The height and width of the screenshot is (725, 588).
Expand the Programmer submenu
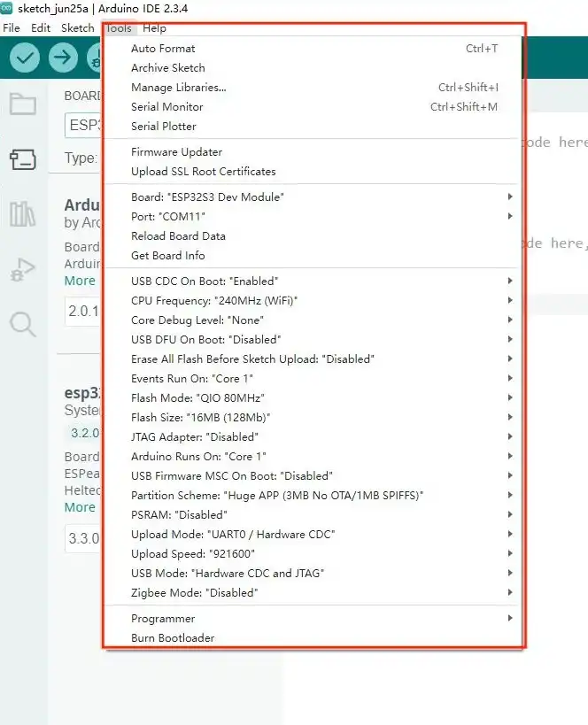313,619
